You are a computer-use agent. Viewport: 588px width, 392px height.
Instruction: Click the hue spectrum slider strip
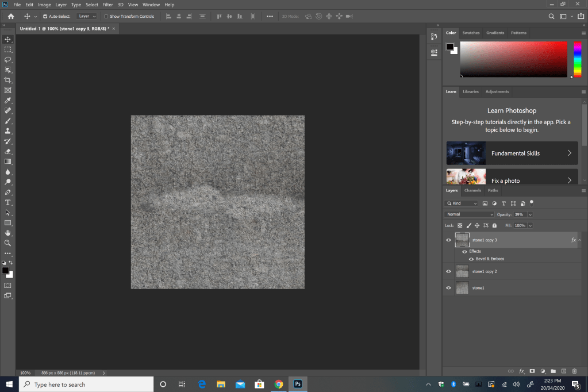tap(578, 59)
